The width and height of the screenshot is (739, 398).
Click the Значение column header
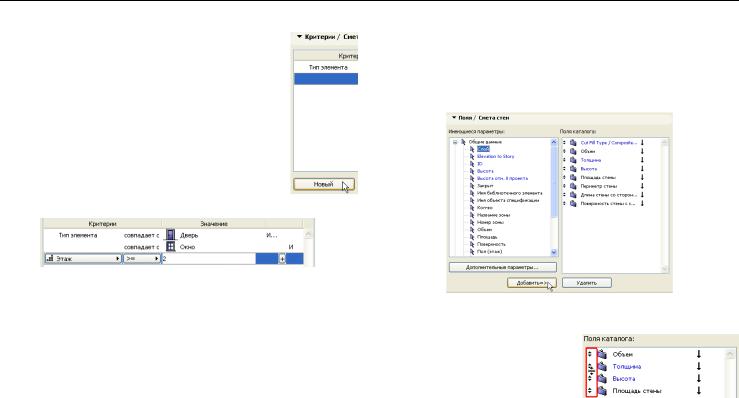tap(214, 224)
